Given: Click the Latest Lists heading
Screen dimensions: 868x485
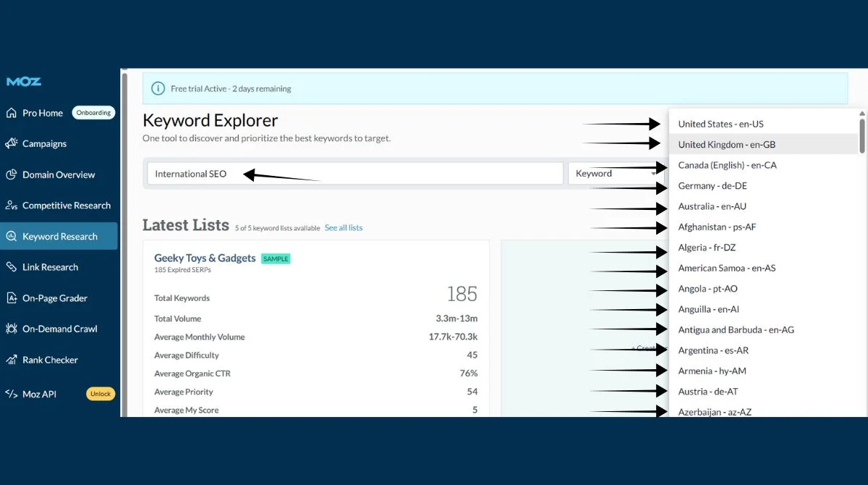Looking at the screenshot, I should [x=186, y=225].
